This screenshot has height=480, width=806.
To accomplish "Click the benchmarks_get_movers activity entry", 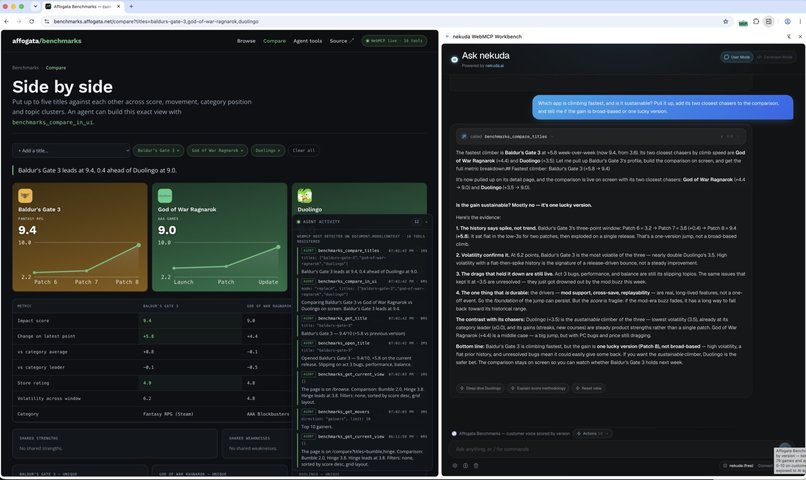I will (363, 418).
